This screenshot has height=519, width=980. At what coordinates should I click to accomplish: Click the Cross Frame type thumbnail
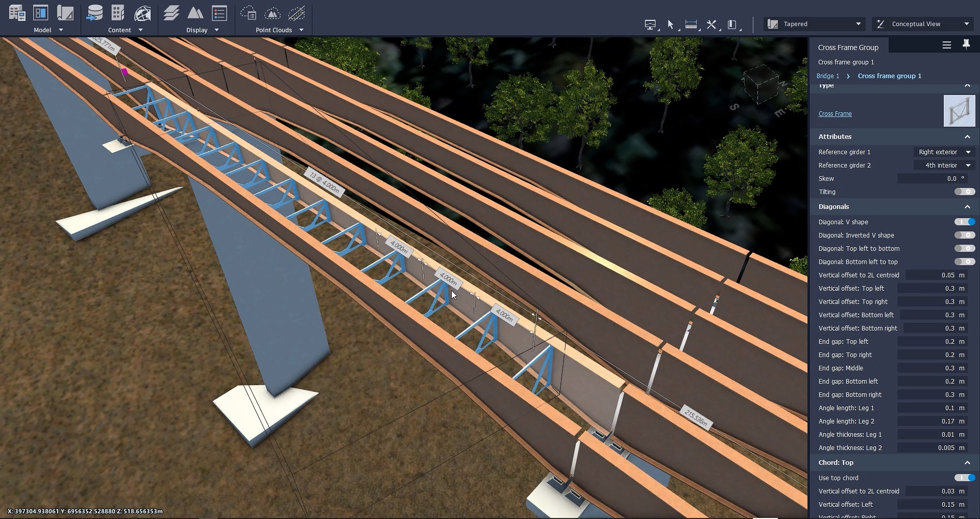point(959,111)
